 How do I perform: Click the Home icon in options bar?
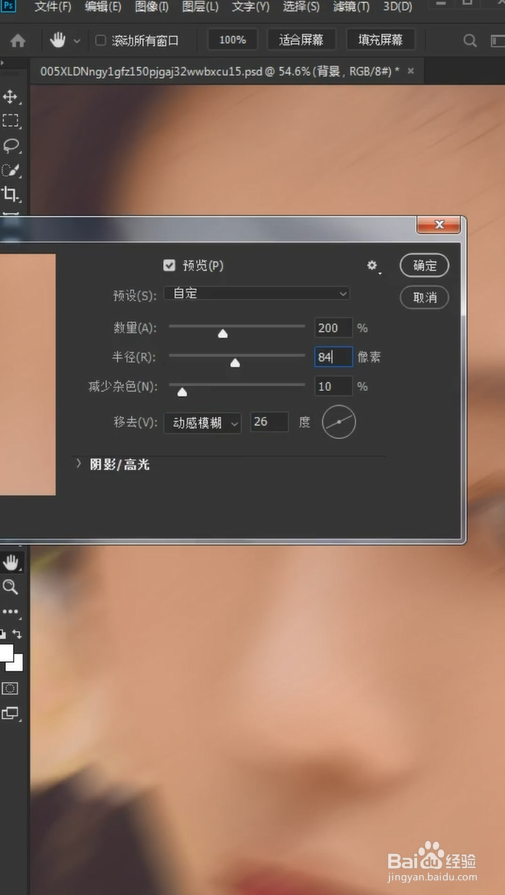click(18, 41)
